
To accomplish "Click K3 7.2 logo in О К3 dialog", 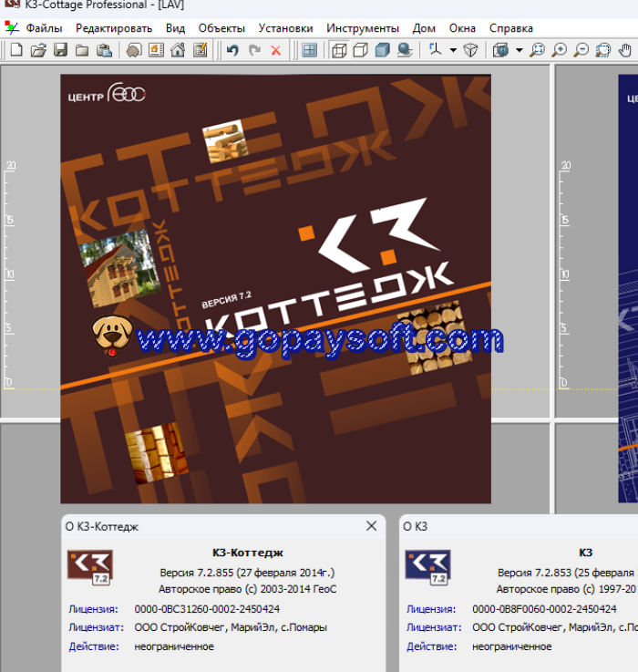I will (x=427, y=567).
